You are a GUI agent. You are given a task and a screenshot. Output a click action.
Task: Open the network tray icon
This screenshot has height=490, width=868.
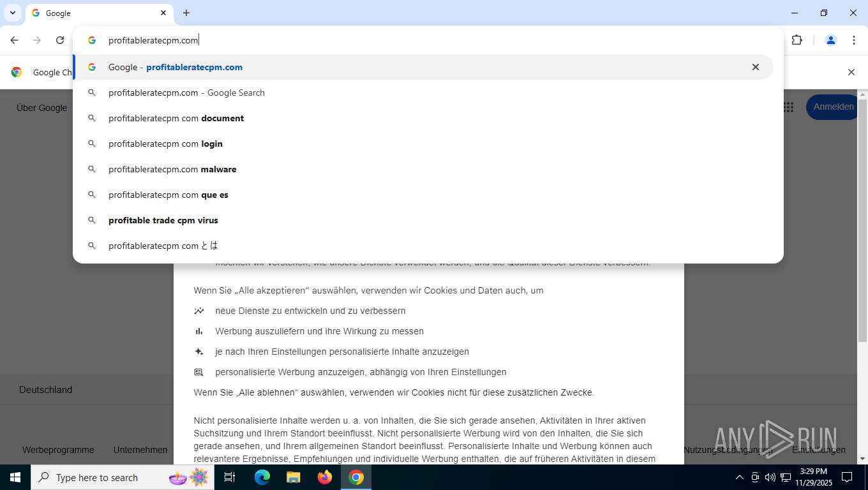coord(786,477)
